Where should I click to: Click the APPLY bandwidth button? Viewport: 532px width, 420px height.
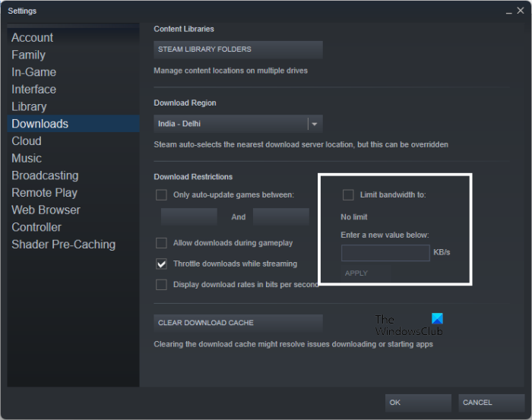coord(366,273)
